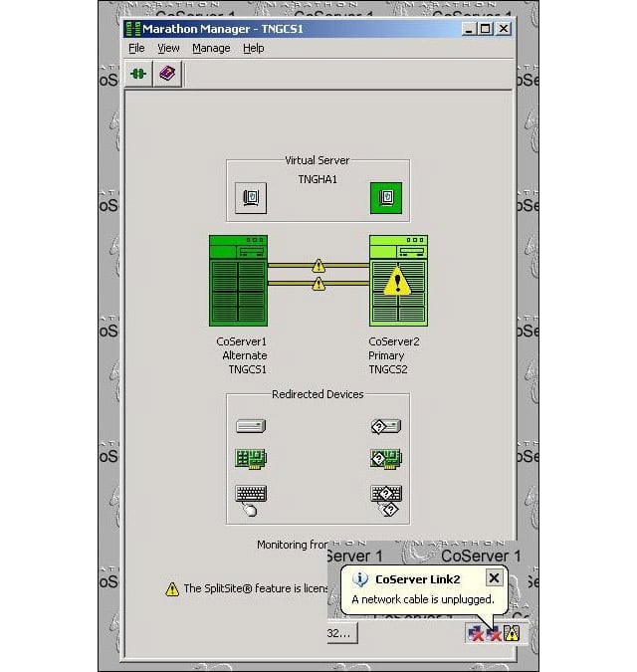The image size is (637, 672).
Task: Select CoServer1 redirected disk device icon
Action: coord(251,426)
